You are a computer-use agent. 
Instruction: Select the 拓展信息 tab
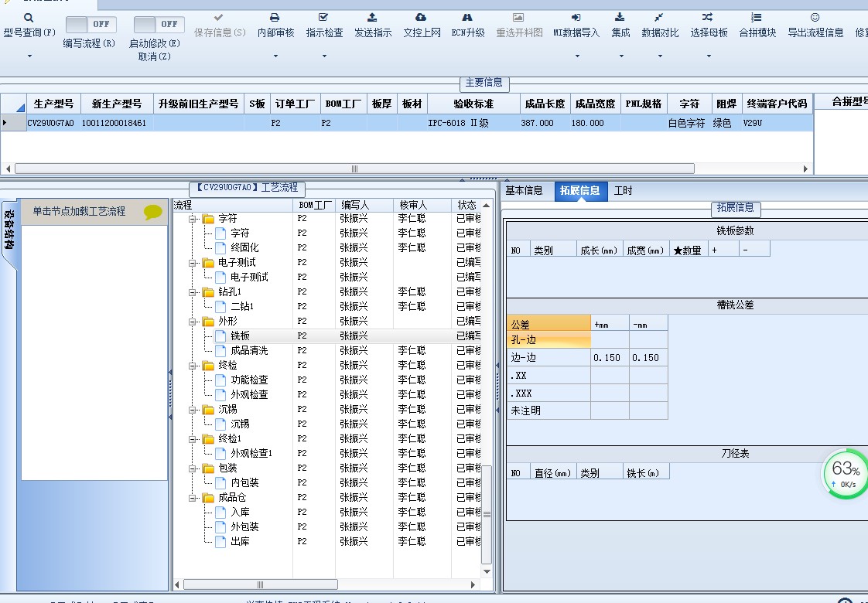(579, 191)
